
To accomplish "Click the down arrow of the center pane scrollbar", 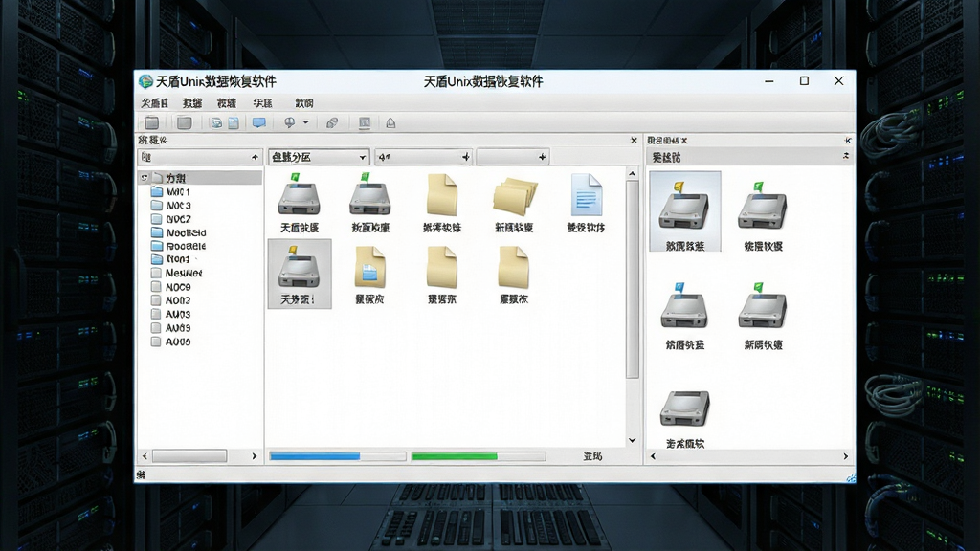I will [633, 440].
